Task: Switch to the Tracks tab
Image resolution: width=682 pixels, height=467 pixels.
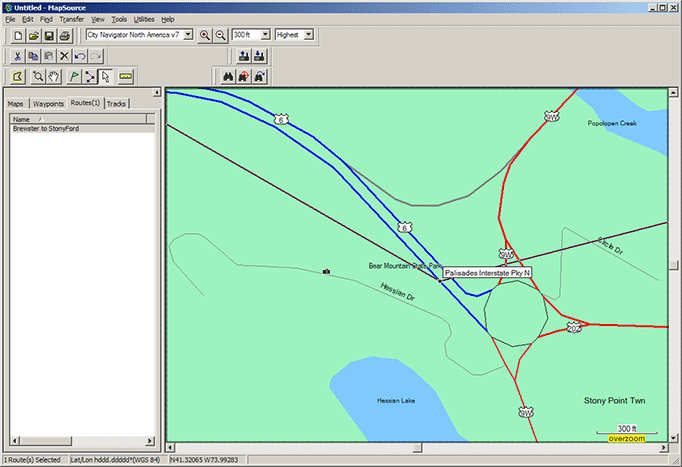Action: coord(116,104)
